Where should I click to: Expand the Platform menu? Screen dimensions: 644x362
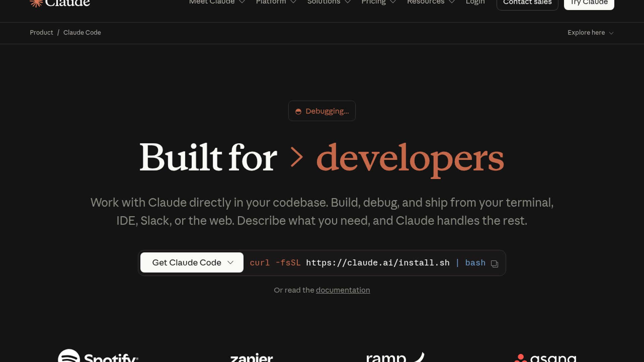[276, 2]
